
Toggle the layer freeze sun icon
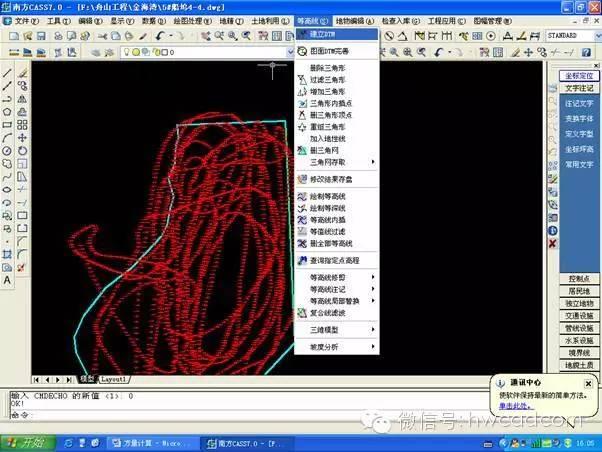pos(136,52)
